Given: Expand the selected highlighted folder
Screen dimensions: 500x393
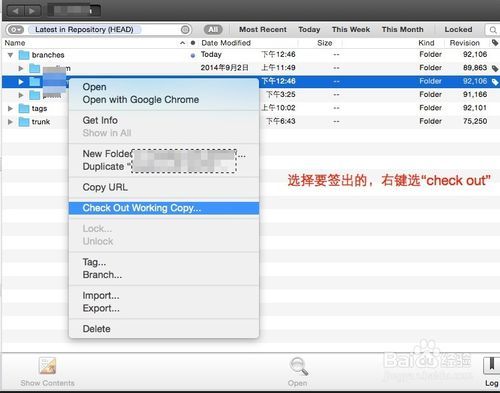Looking at the screenshot, I should point(21,82).
